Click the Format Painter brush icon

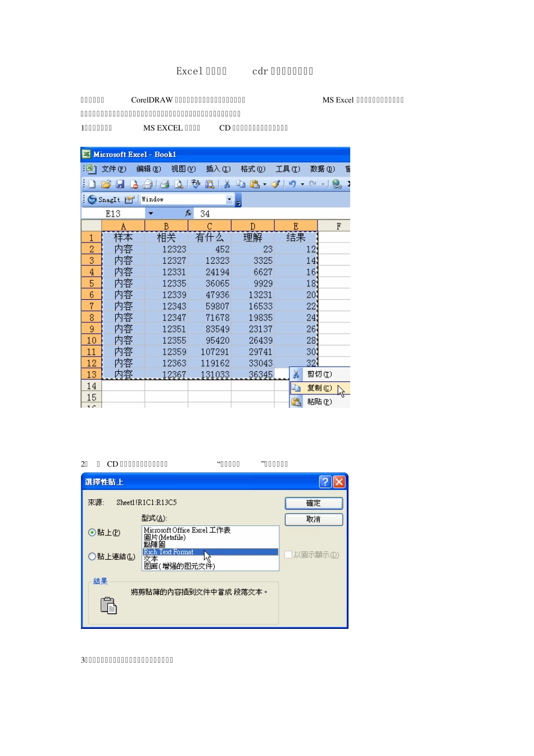click(275, 184)
